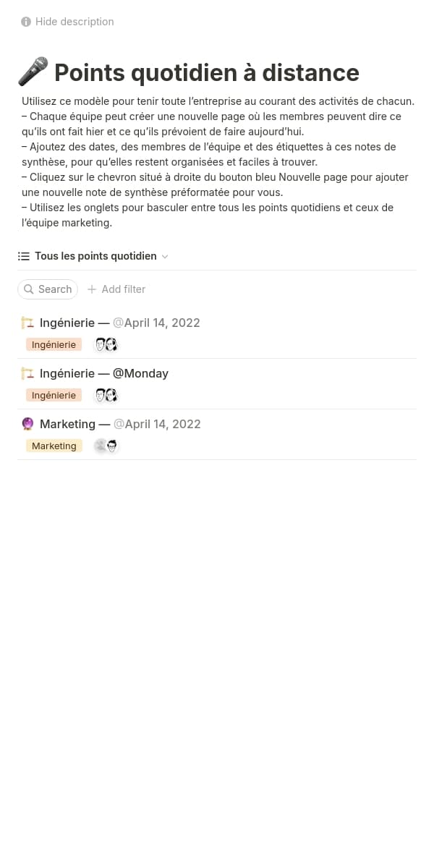Click the construction emoji on second Ingénierie entry
434x868 pixels.
(x=27, y=373)
